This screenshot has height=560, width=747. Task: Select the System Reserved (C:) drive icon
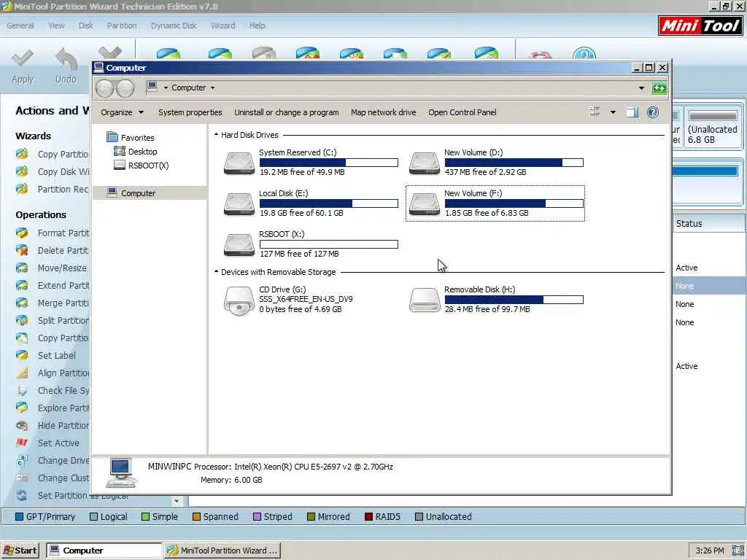tap(239, 163)
